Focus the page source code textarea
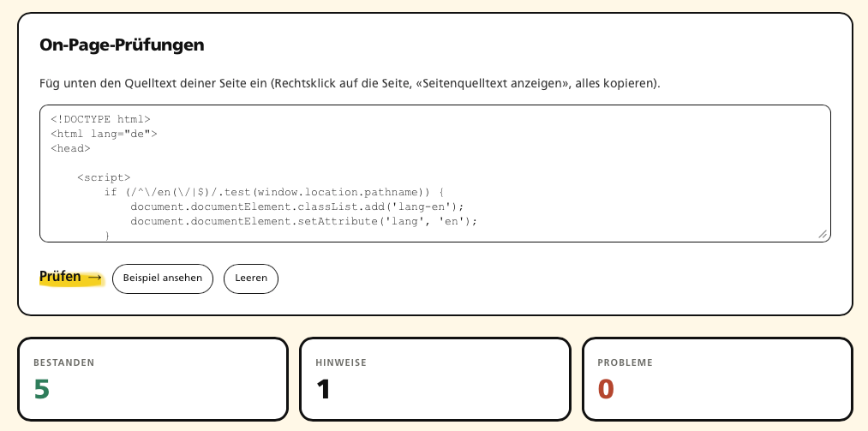868x431 pixels. tap(435, 174)
